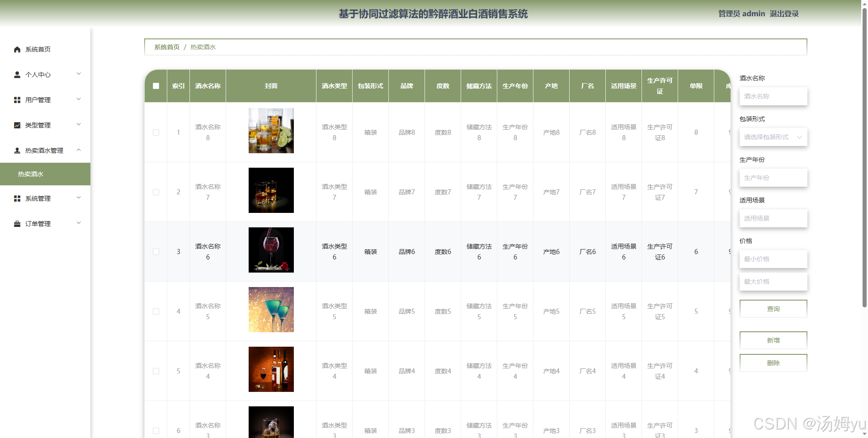
Task: Toggle the select-all checkbox in table header
Action: pos(156,86)
